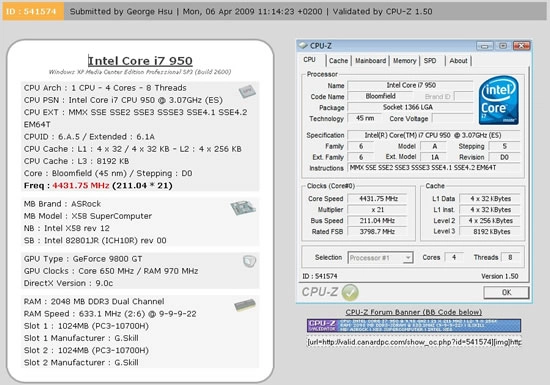Minimize the CPU-Z window
This screenshot has width=550, height=385.
pyautogui.click(x=484, y=46)
